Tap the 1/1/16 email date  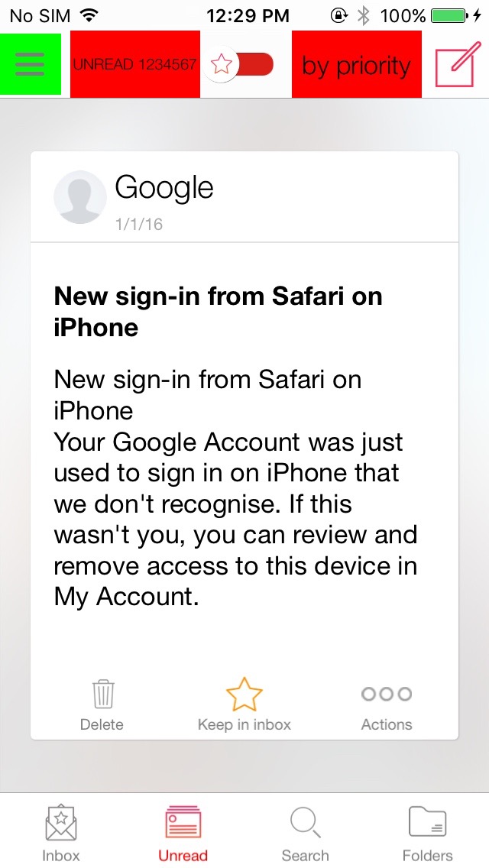tap(138, 224)
